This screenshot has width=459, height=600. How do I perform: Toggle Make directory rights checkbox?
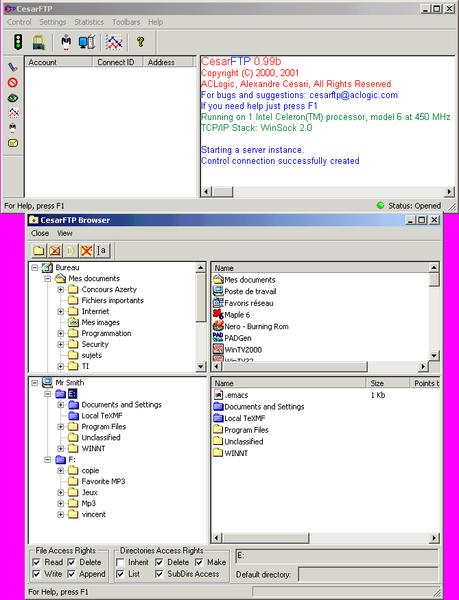(x=199, y=562)
